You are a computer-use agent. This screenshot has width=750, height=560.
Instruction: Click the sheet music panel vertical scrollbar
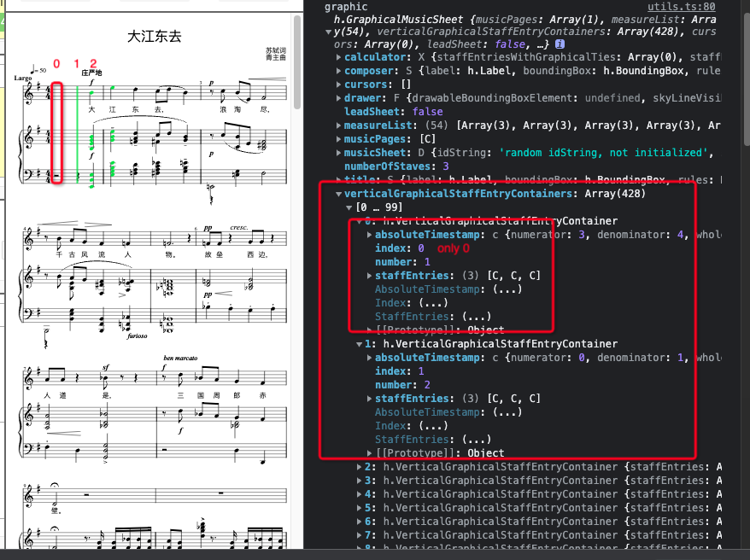coord(297,62)
